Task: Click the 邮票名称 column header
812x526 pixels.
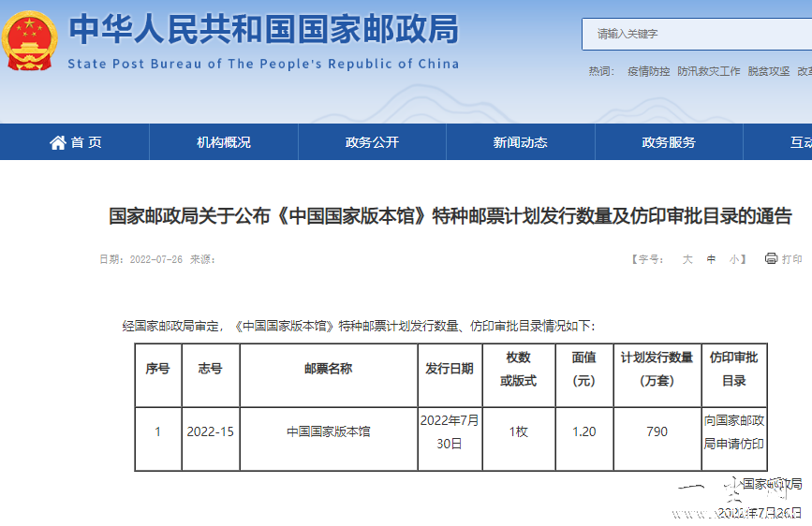Action: 329,375
